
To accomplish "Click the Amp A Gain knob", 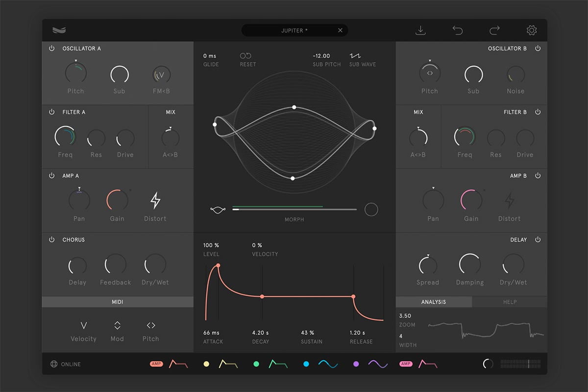I will [x=117, y=201].
